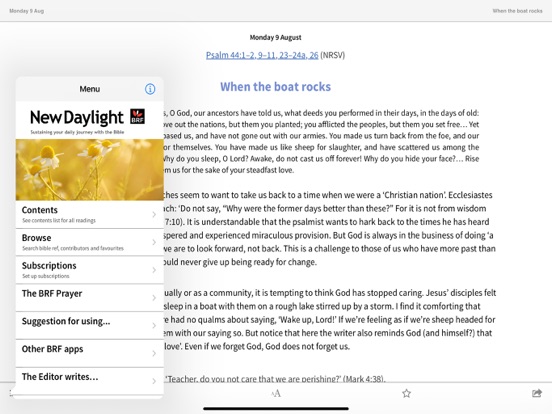The image size is (552, 414).
Task: Open the info icon in Menu header
Action: click(x=150, y=89)
